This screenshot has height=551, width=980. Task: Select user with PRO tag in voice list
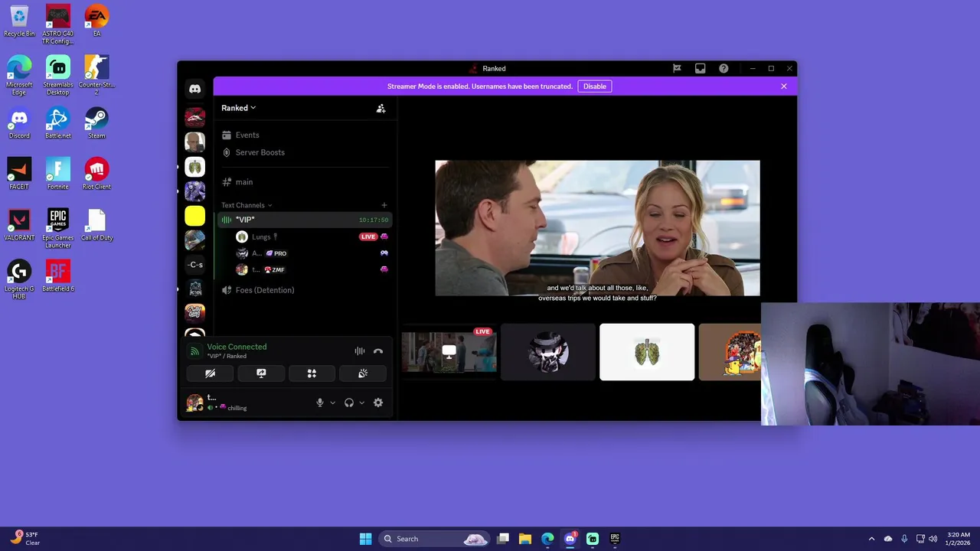point(312,253)
